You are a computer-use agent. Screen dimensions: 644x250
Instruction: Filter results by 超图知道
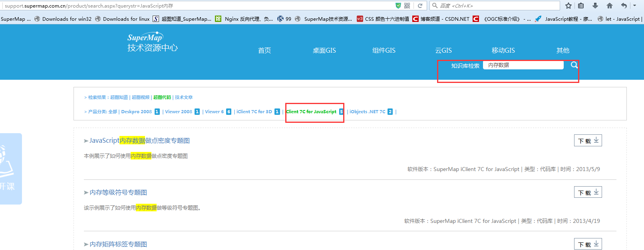(x=119, y=97)
